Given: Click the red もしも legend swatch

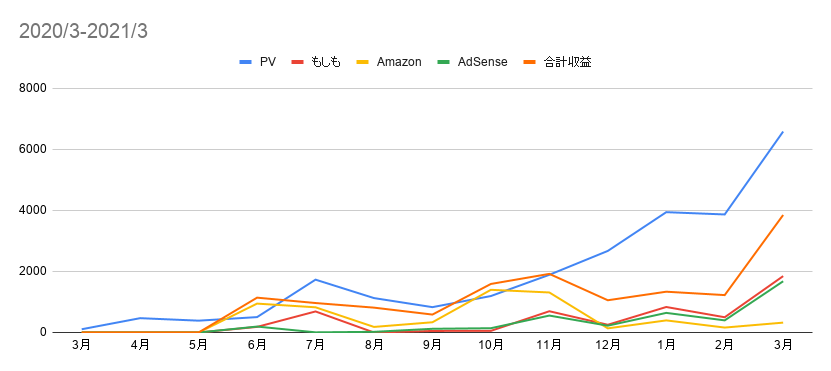Looking at the screenshot, I should 297,62.
